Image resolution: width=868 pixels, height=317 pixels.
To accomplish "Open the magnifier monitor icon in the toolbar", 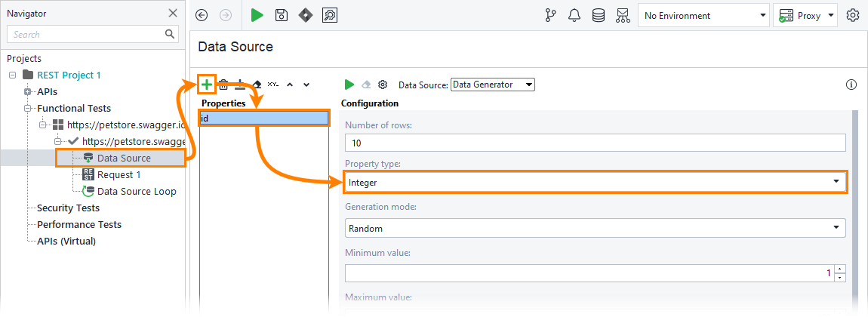I will coord(330,16).
